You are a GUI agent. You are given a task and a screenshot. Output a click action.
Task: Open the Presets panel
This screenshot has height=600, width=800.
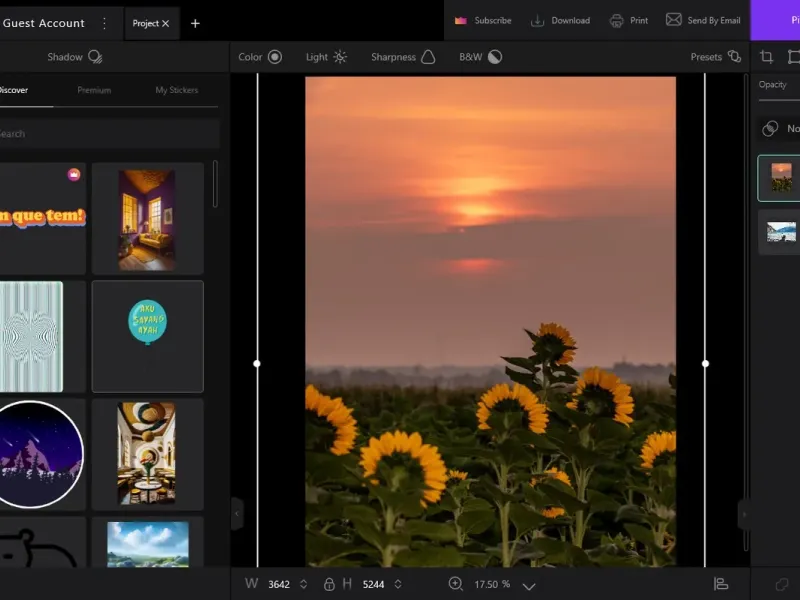coord(715,57)
